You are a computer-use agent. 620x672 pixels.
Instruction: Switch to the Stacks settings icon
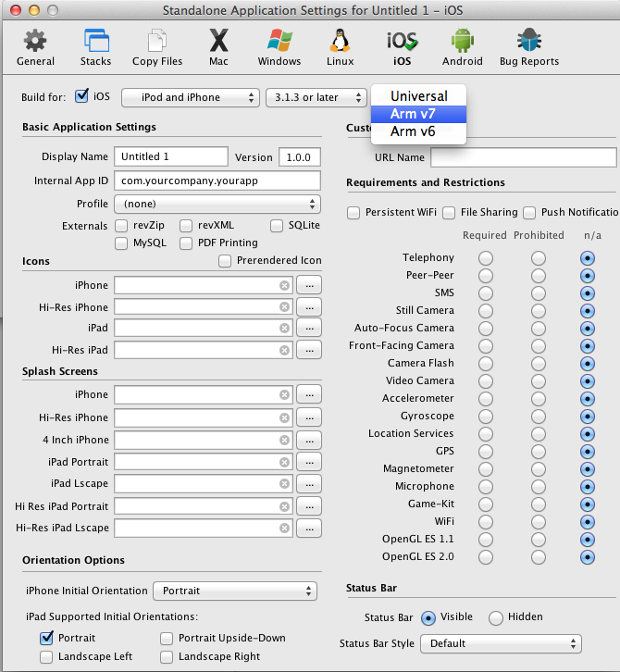(x=95, y=47)
